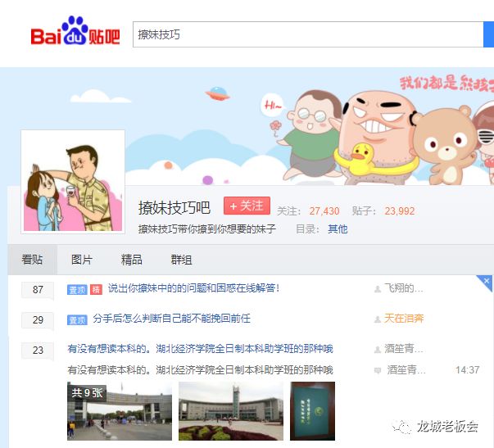This screenshot has height=448, width=494.
Task: Open the 精品 tab
Action: click(x=132, y=260)
